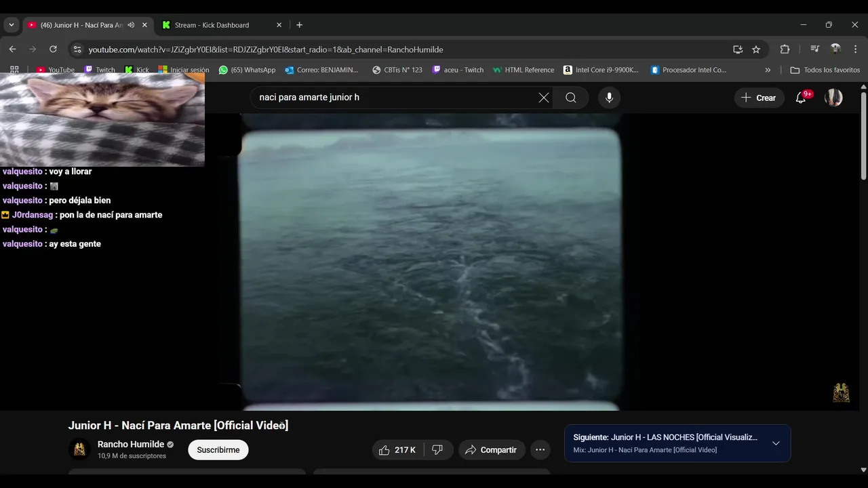Switch to the Junior H YouTube tab

tap(88, 25)
